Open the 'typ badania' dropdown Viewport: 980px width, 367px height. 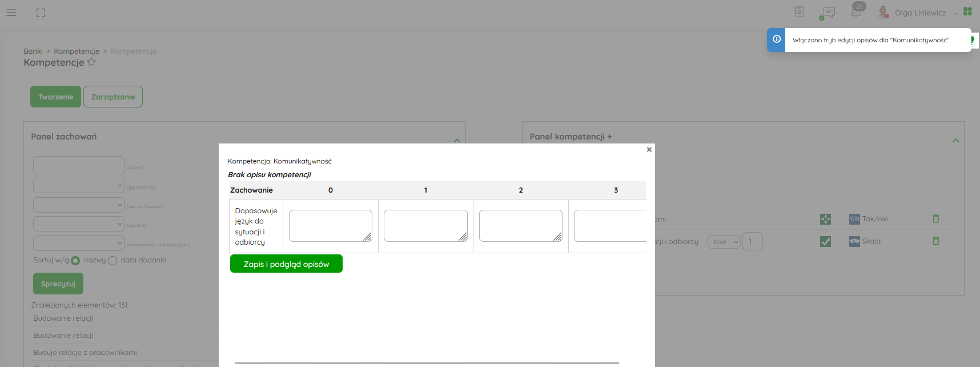pos(79,186)
